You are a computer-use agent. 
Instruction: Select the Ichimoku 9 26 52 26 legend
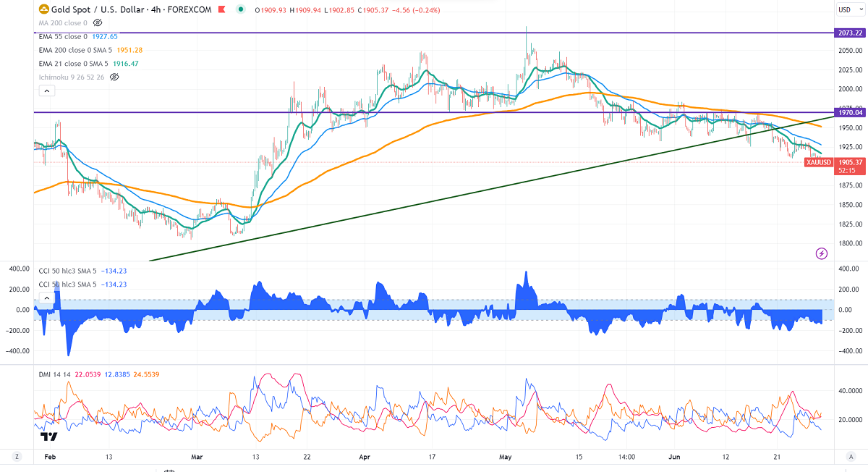coord(72,77)
